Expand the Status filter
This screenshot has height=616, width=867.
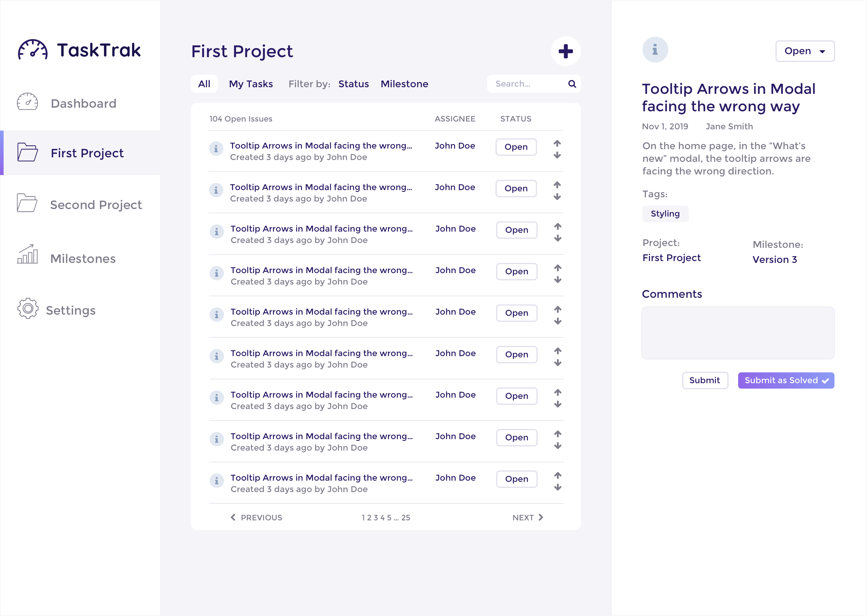[x=353, y=84]
